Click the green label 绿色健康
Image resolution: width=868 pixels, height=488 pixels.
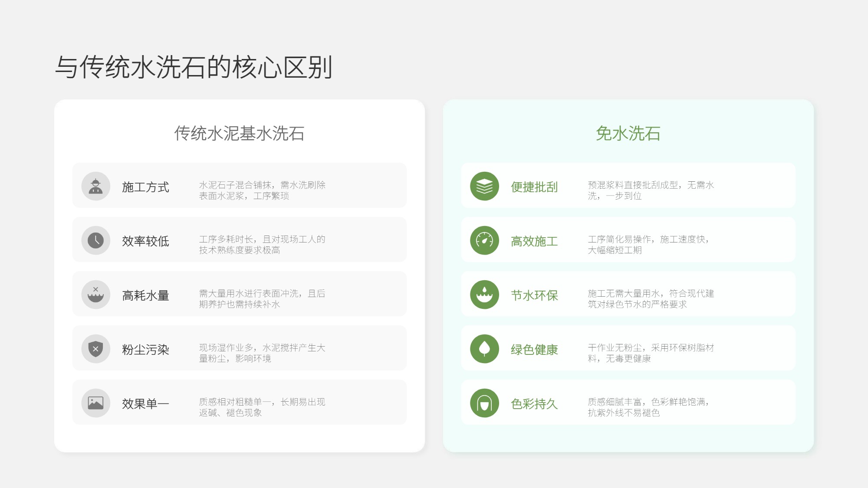534,350
